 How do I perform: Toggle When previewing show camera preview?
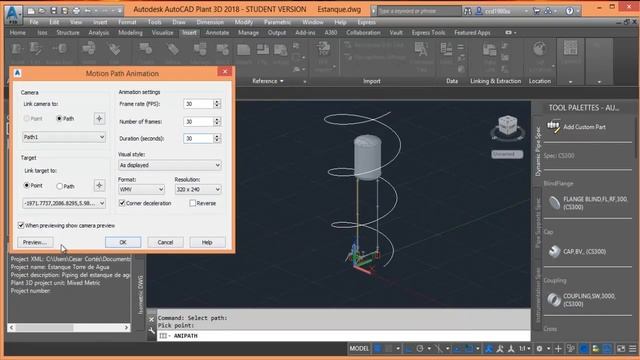21,225
